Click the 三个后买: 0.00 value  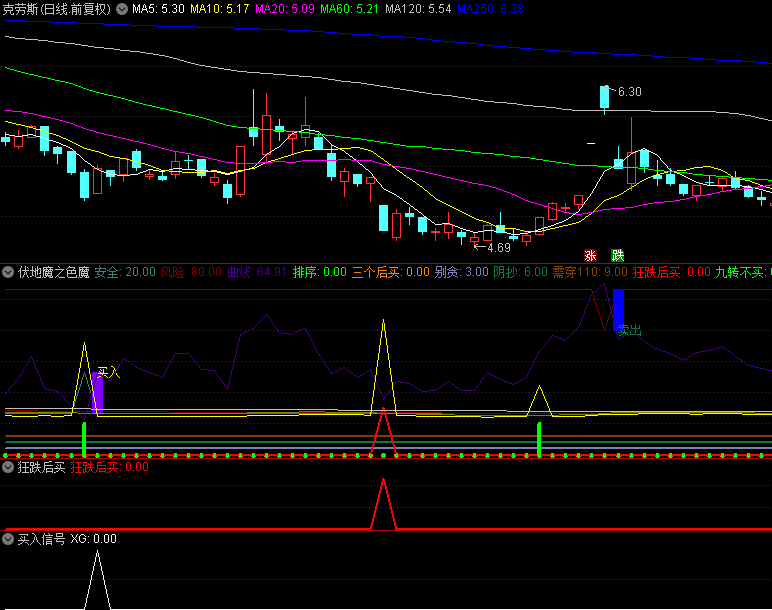390,272
